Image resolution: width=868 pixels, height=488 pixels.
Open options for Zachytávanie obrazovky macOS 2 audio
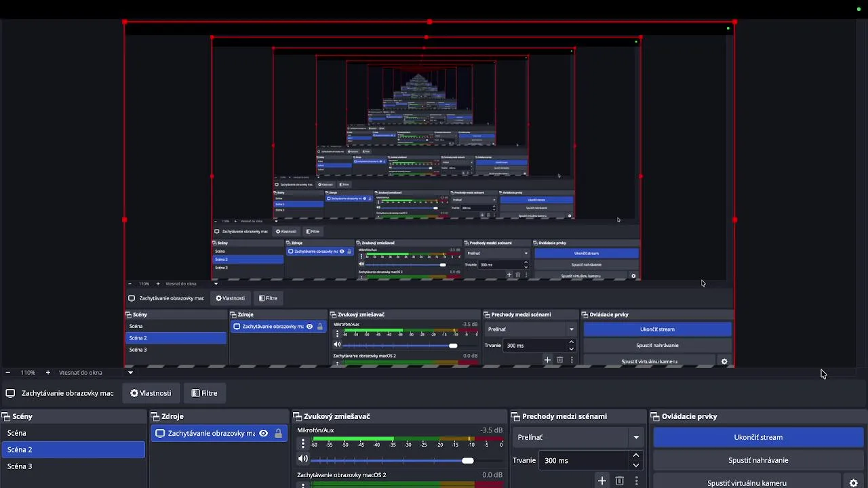303,485
